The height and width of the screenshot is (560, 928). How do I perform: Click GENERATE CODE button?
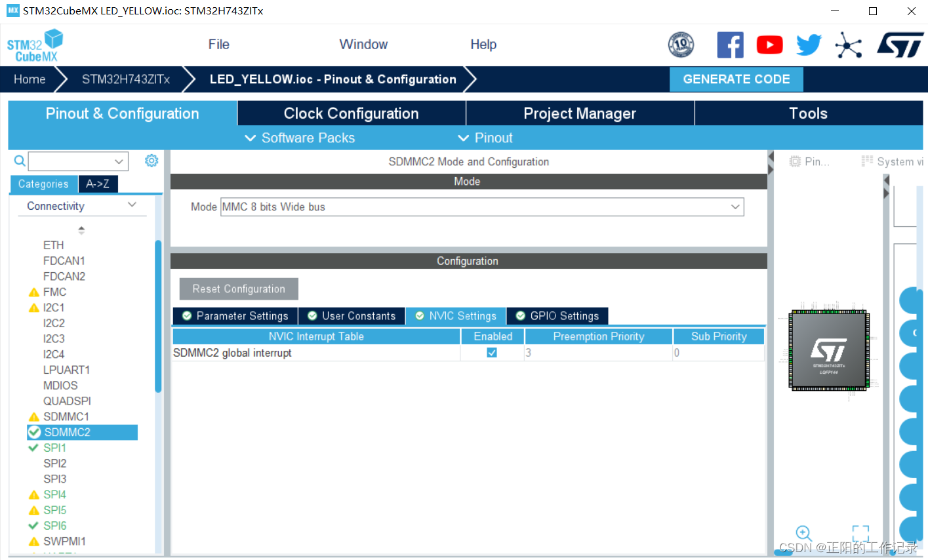pos(736,79)
